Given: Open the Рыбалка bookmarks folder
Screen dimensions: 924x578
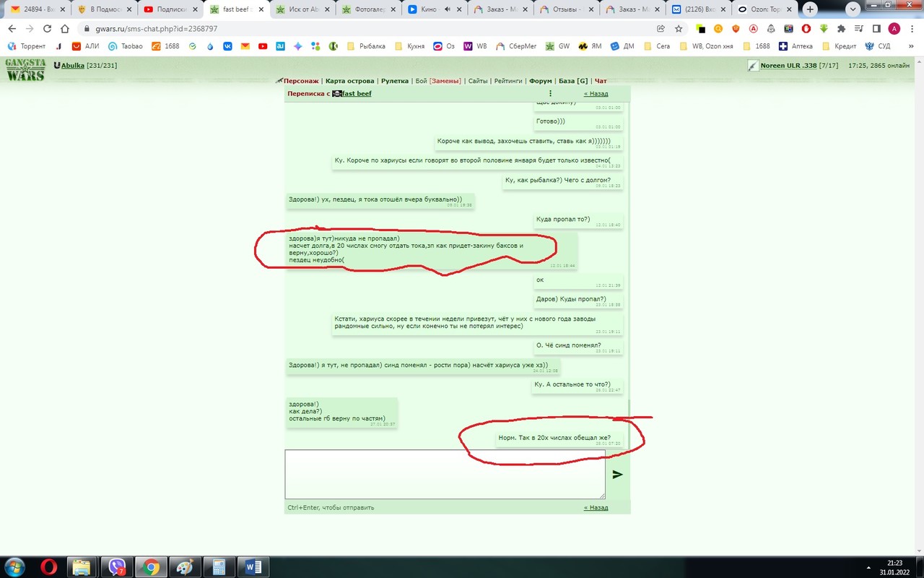Looking at the screenshot, I should [366, 46].
